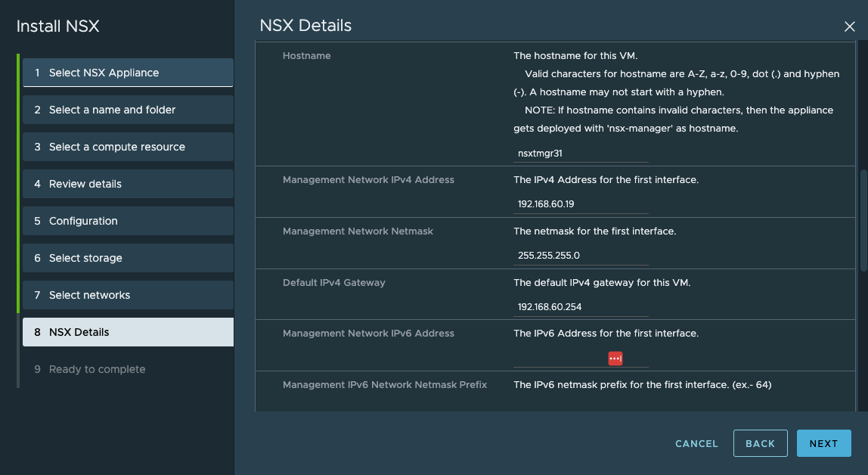Focus the Management Network IPv6 Address field
This screenshot has height=475, width=868.
click(x=581, y=359)
